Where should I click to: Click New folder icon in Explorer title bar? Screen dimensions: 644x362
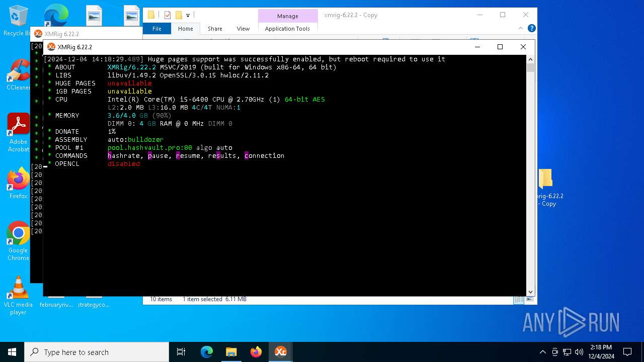[178, 15]
